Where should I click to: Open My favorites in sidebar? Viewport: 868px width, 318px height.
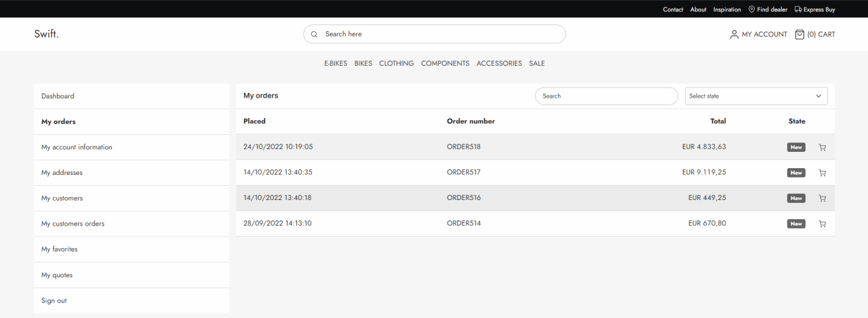(60, 250)
